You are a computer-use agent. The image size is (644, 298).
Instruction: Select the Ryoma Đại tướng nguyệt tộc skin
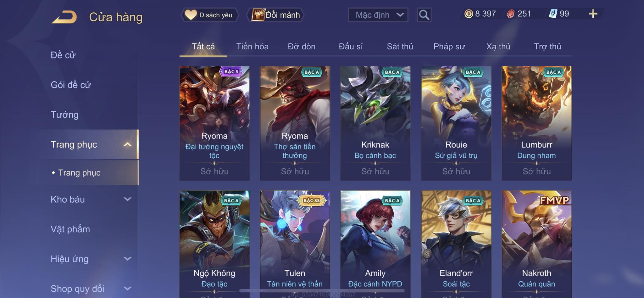click(214, 123)
